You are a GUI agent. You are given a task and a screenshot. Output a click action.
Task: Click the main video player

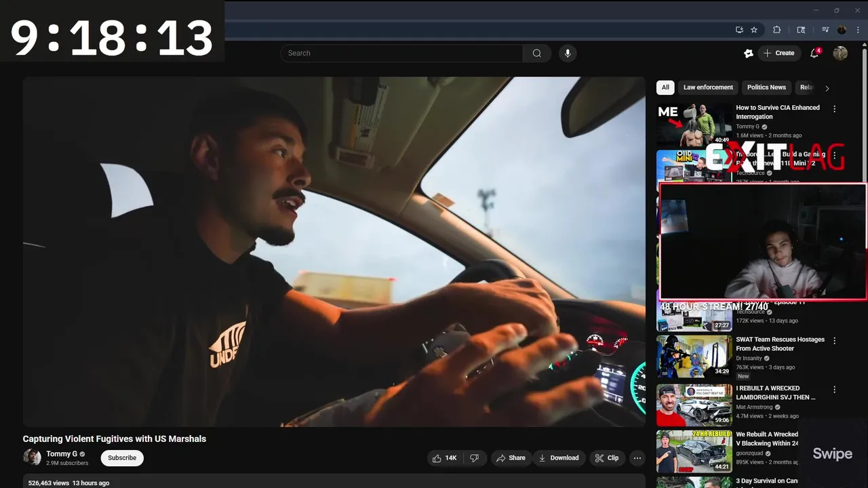pyautogui.click(x=334, y=251)
